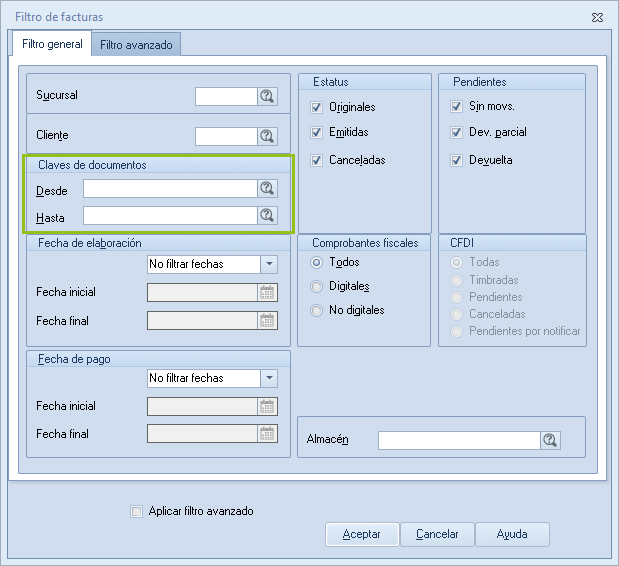The height and width of the screenshot is (566, 619).
Task: Uncheck the Dev. parcial checkbox
Action: (x=457, y=132)
